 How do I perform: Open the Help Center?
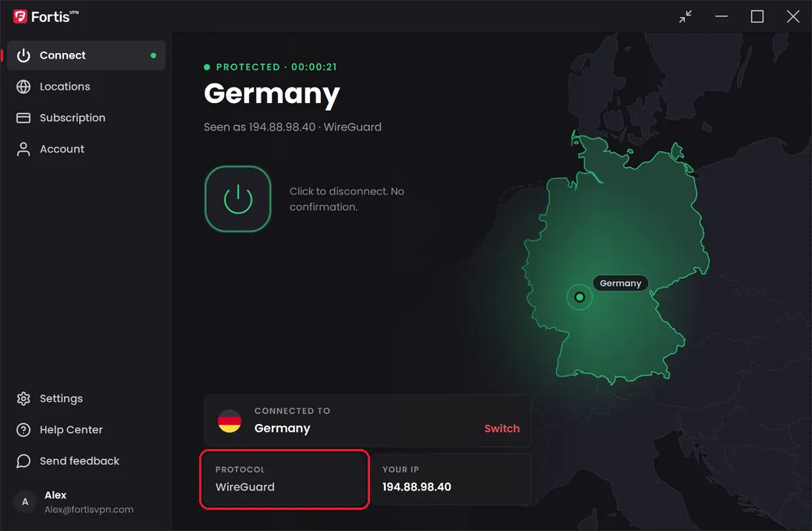(x=86, y=429)
